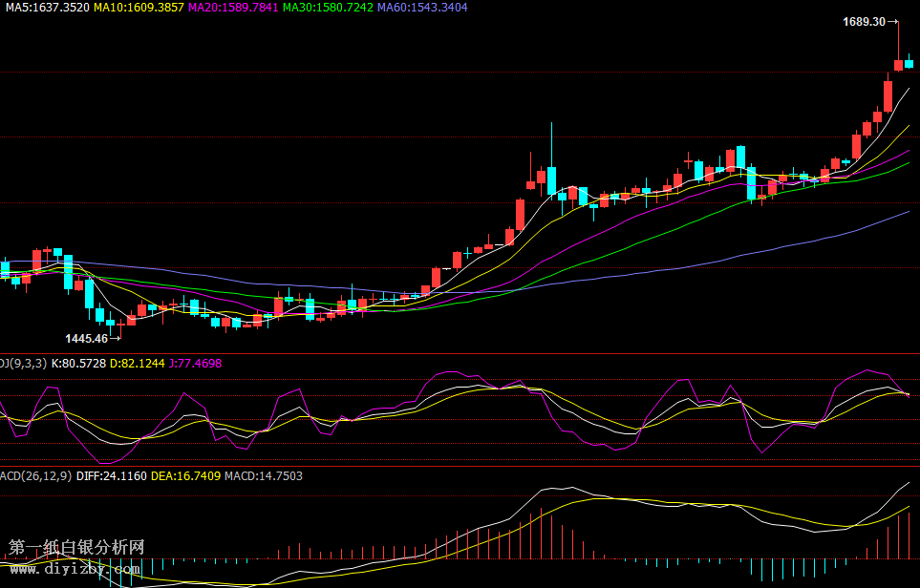Click the MACD:14.7503 value label
Image resolution: width=920 pixels, height=588 pixels.
point(263,475)
